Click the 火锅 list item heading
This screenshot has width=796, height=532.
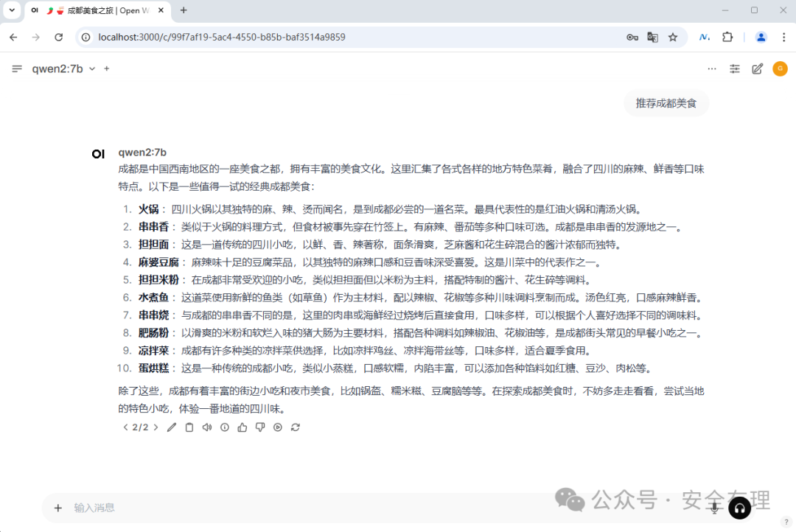point(148,209)
